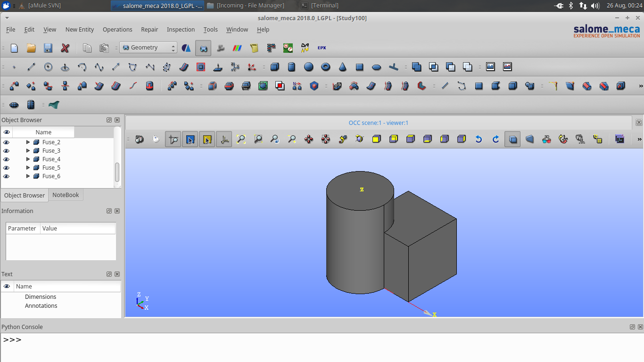Open the Operations menu
Screen dimensions: 644x362
(x=117, y=29)
